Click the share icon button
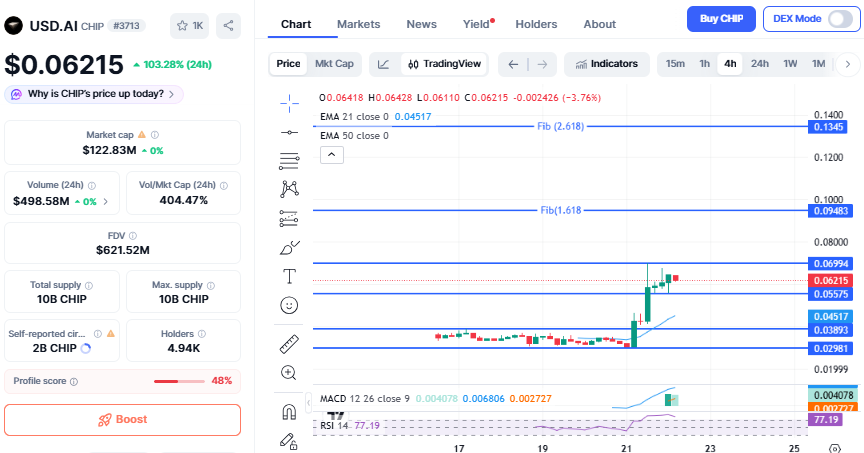 (228, 25)
